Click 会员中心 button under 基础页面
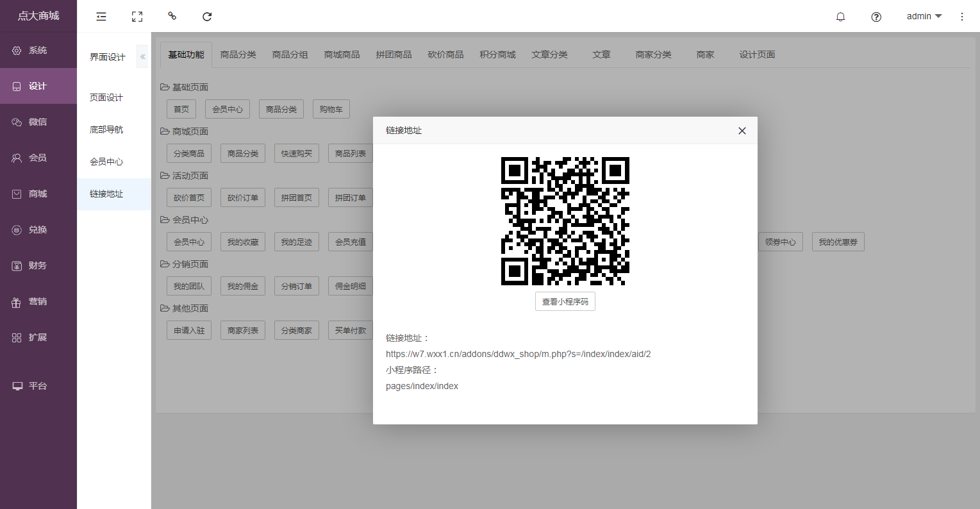980x509 pixels. click(228, 109)
